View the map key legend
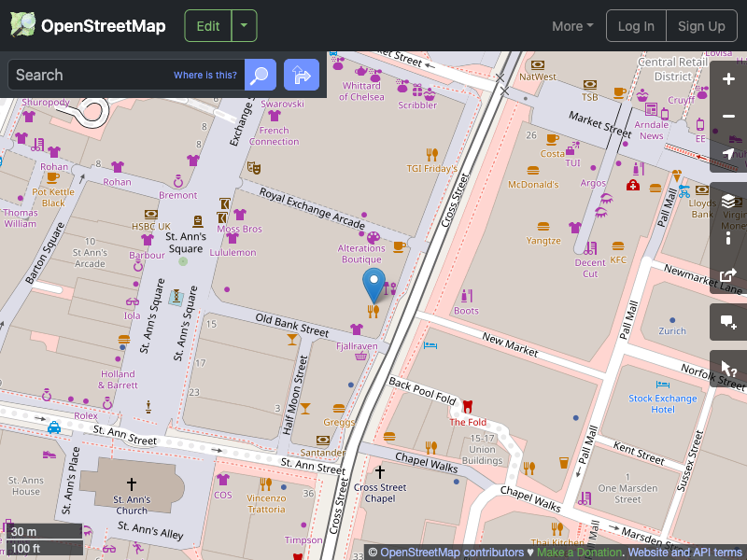This screenshot has width=747, height=560. pos(728,237)
